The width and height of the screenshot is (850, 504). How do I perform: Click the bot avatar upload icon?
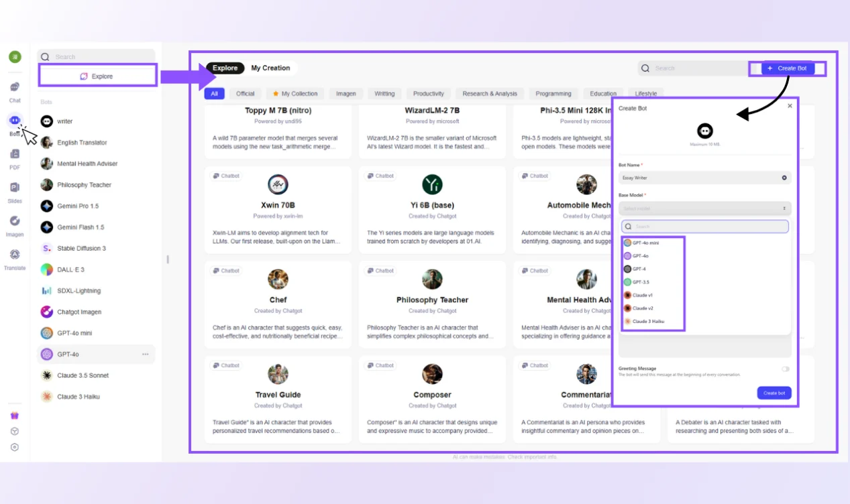(704, 131)
